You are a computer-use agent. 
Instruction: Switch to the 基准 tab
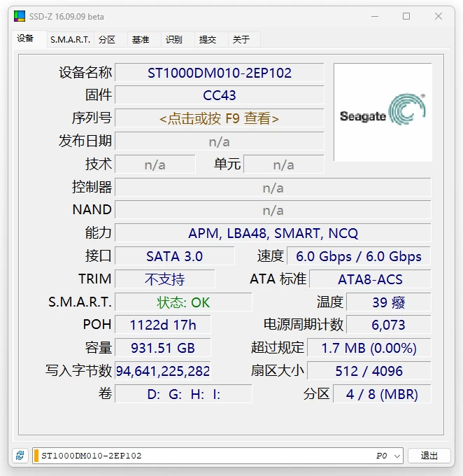141,40
